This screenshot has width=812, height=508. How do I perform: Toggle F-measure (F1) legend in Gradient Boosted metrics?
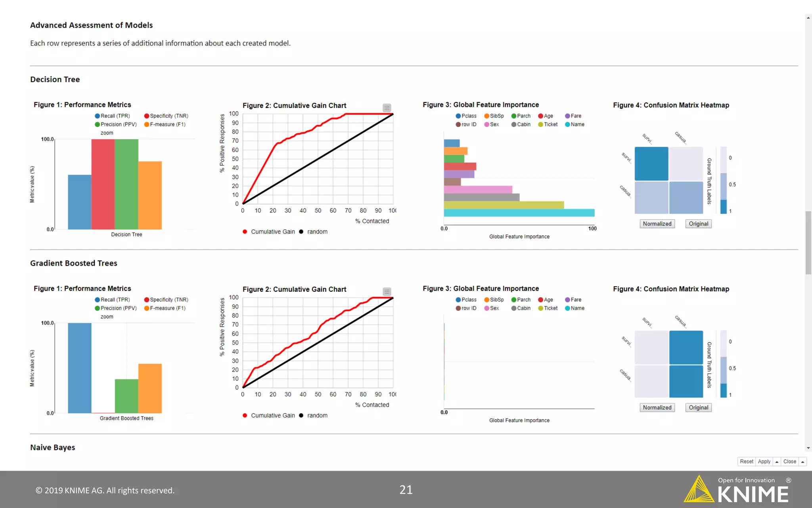[147, 308]
